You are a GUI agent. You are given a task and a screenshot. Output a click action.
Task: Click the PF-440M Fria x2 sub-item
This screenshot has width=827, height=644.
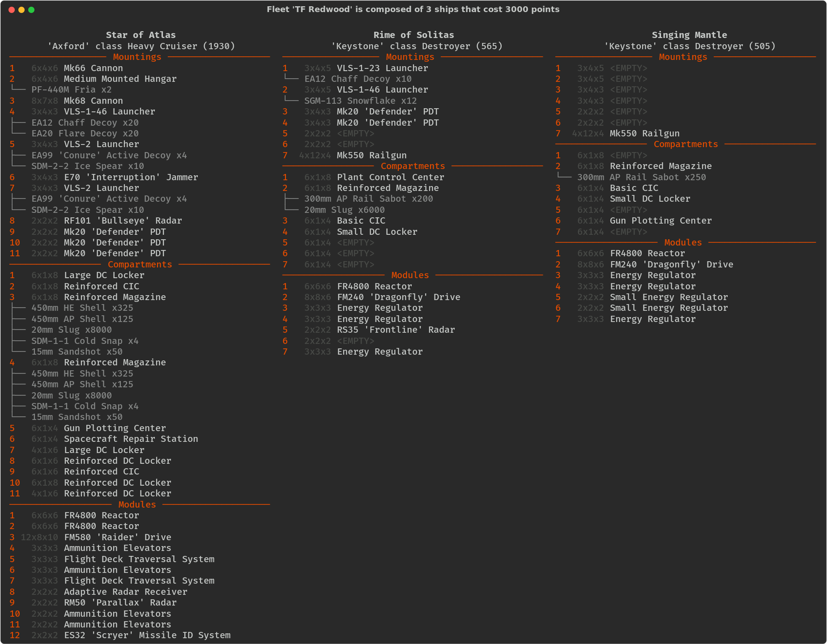point(72,89)
